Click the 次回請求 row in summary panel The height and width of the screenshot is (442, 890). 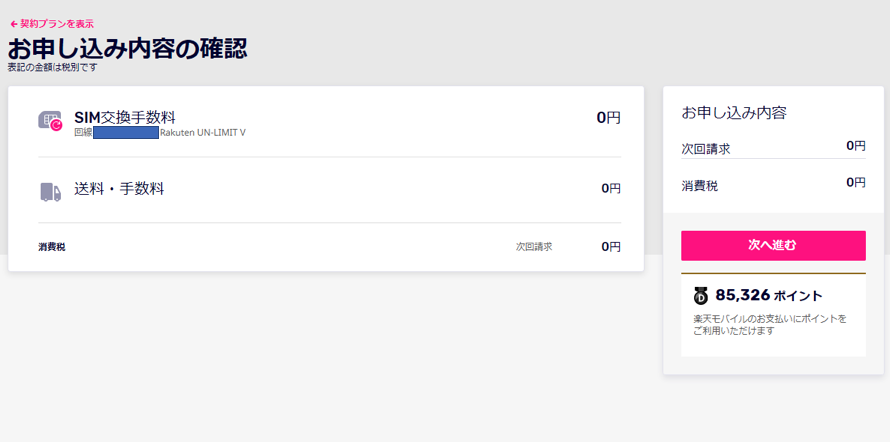tap(773, 148)
